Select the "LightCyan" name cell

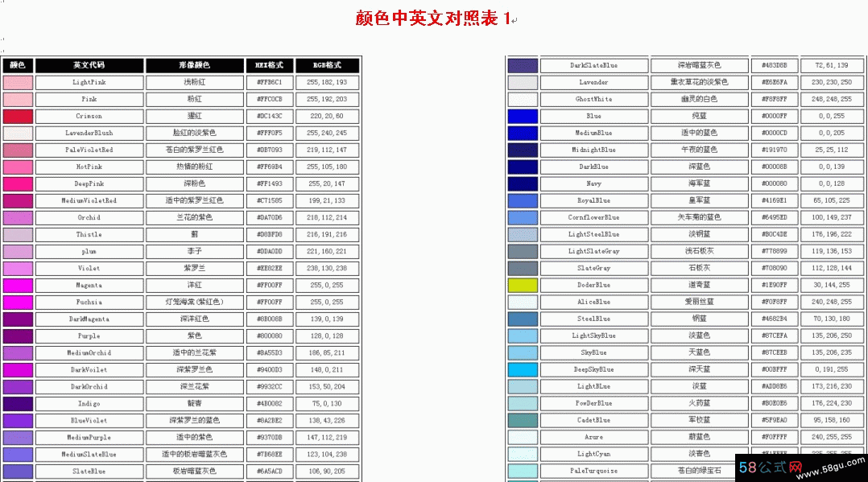(x=594, y=454)
